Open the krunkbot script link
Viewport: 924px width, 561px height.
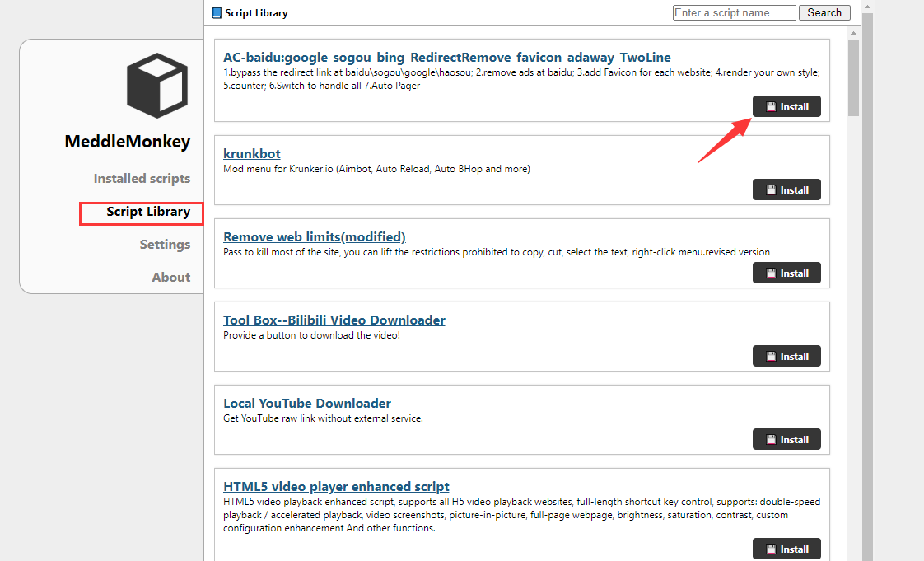tap(252, 154)
